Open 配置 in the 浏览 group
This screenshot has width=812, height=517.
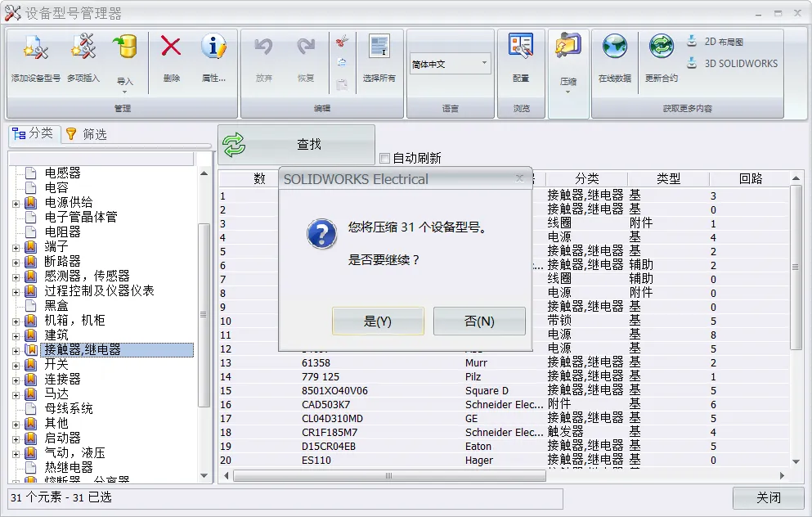pos(520,47)
